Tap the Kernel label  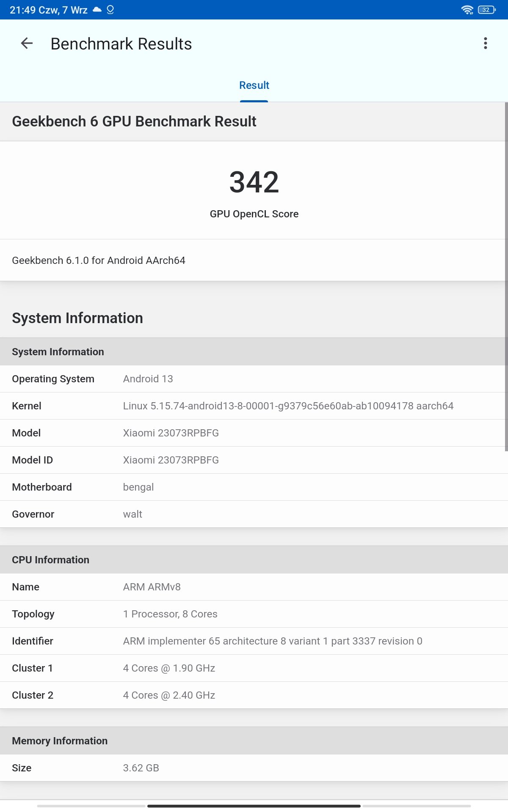tap(26, 406)
